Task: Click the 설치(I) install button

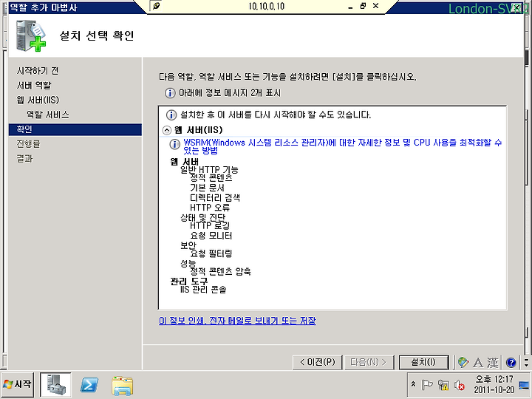Action: click(x=423, y=362)
